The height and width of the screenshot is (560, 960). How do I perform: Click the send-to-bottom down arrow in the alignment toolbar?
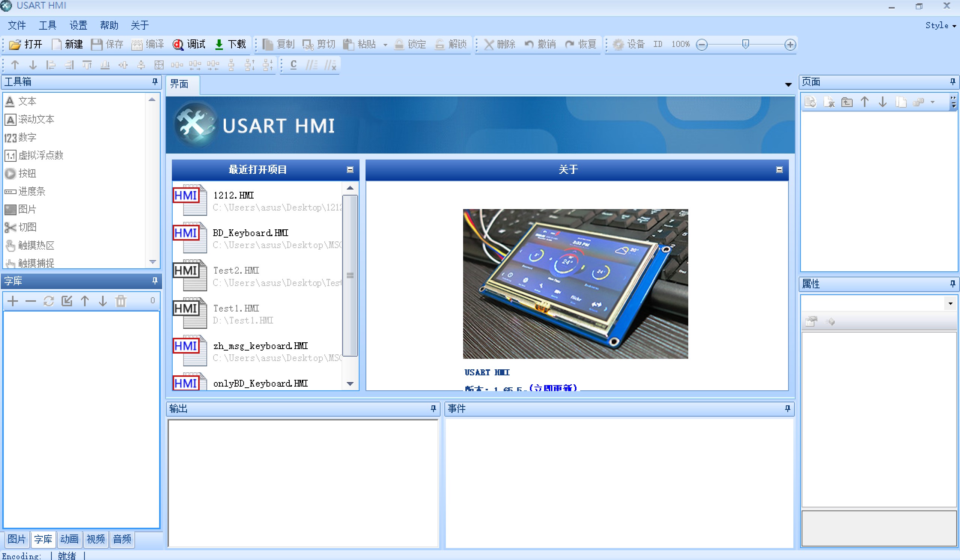coord(33,65)
